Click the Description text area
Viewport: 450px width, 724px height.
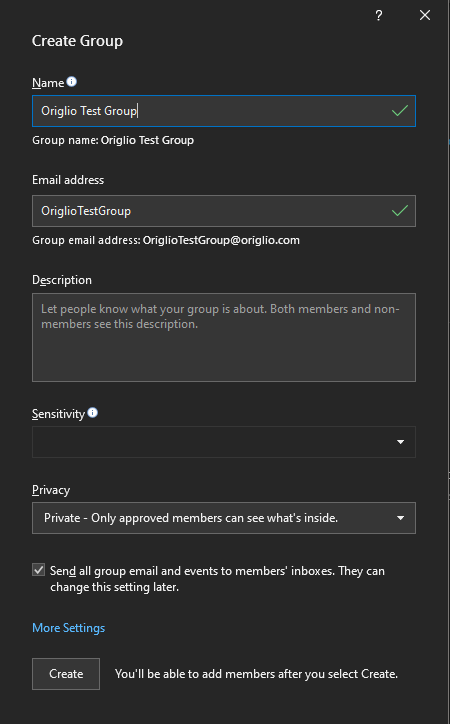224,338
